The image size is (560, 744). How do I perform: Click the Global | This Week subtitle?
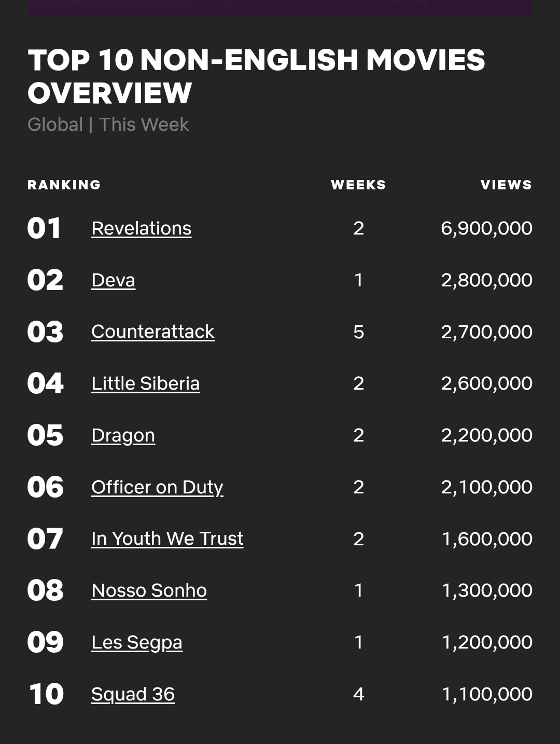[x=108, y=125]
